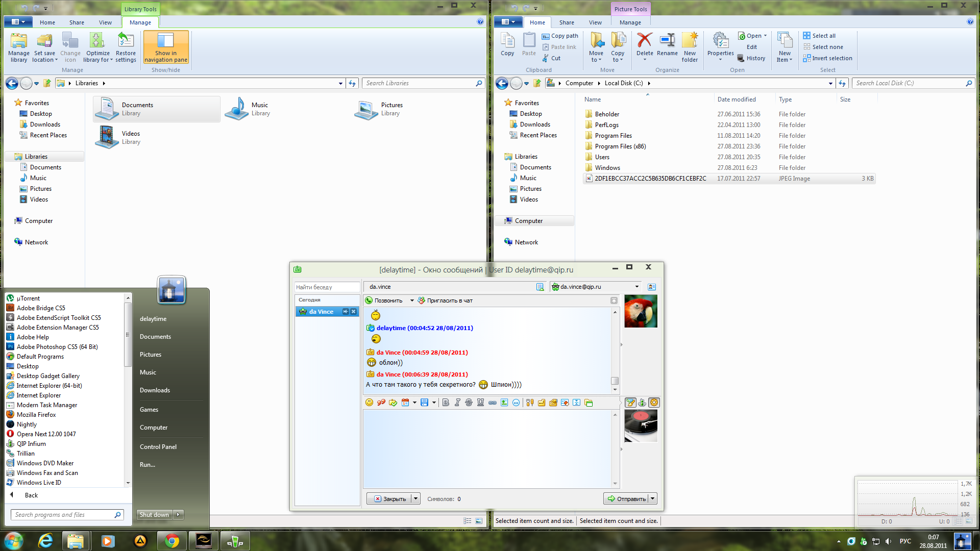Image resolution: width=980 pixels, height=551 pixels.
Task: Expand the da.vince@qip.ru contact dropdown
Action: click(636, 287)
